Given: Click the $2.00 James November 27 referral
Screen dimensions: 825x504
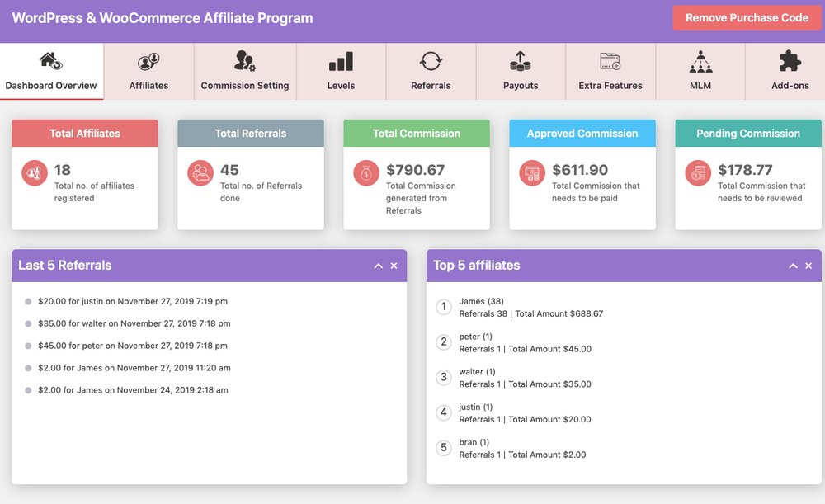Looking at the screenshot, I should [x=134, y=368].
